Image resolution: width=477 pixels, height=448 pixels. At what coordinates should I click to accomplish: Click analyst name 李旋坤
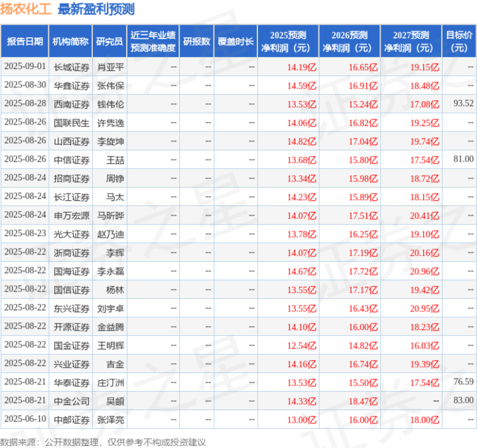[x=110, y=141]
